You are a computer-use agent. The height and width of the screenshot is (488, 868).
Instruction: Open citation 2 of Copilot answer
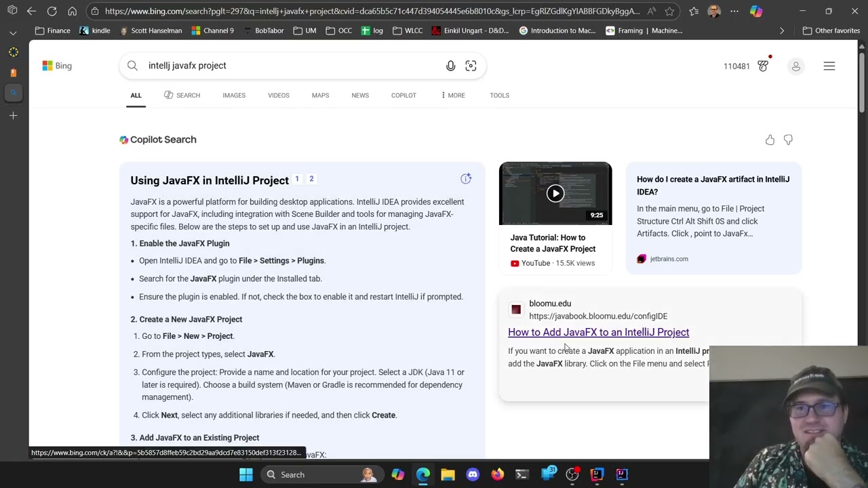pyautogui.click(x=311, y=179)
